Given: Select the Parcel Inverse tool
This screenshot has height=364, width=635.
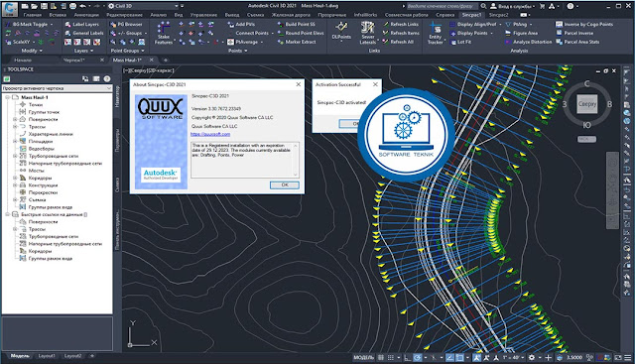Looking at the screenshot, I should (x=574, y=33).
